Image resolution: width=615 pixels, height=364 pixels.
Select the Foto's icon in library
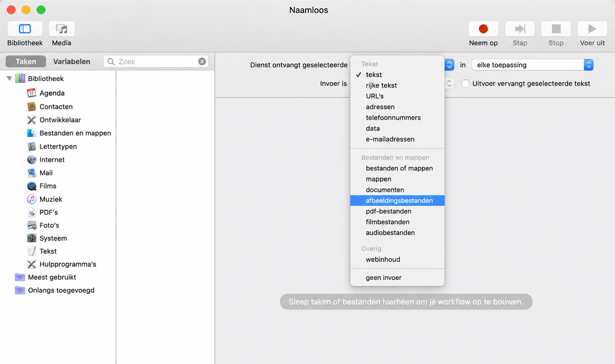(32, 225)
